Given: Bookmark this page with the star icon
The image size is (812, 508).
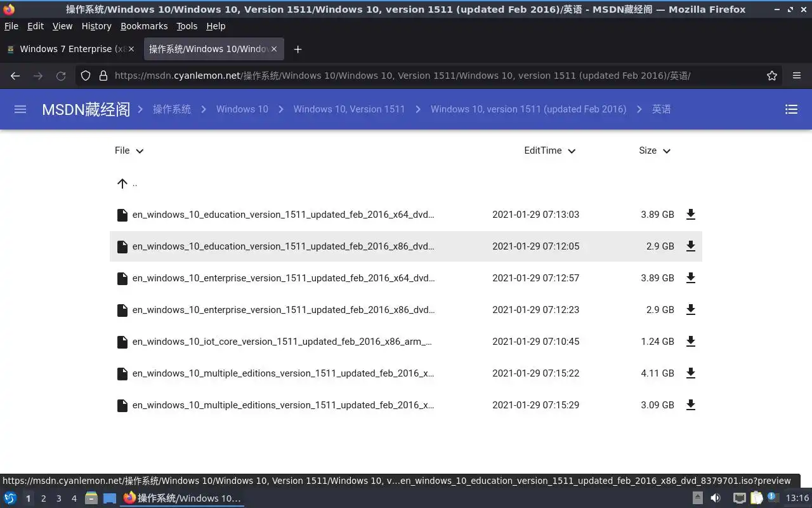Looking at the screenshot, I should click(772, 76).
